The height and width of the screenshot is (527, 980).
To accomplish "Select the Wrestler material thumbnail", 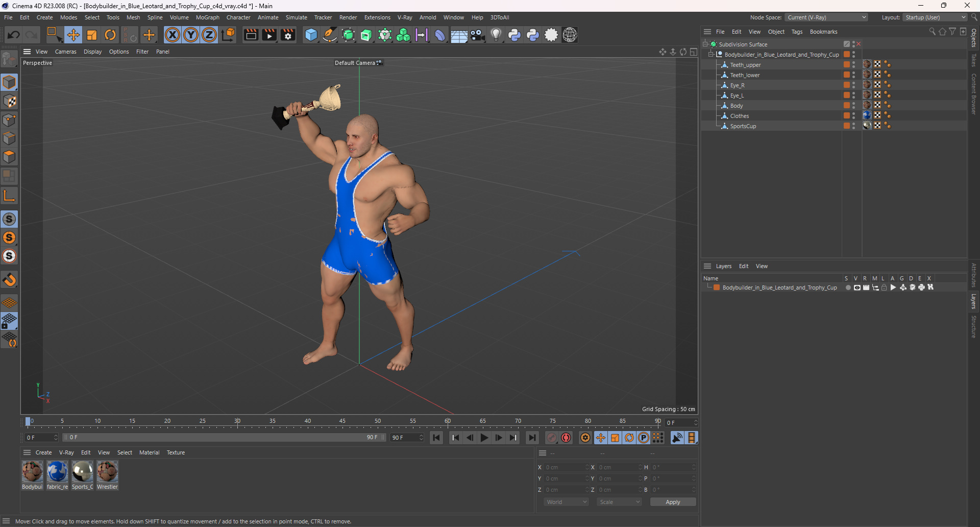I will pos(107,471).
